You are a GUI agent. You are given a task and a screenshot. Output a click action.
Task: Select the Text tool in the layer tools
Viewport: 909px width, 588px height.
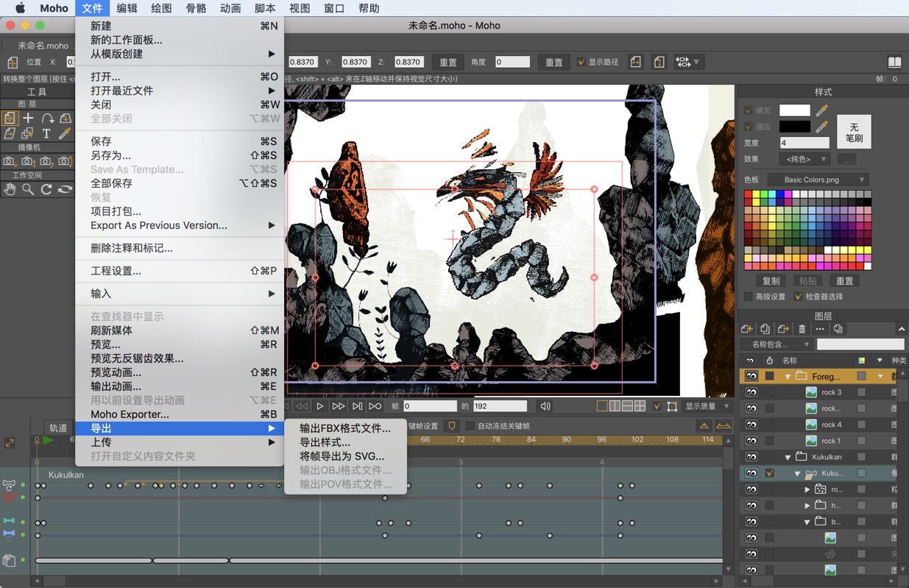click(x=46, y=133)
